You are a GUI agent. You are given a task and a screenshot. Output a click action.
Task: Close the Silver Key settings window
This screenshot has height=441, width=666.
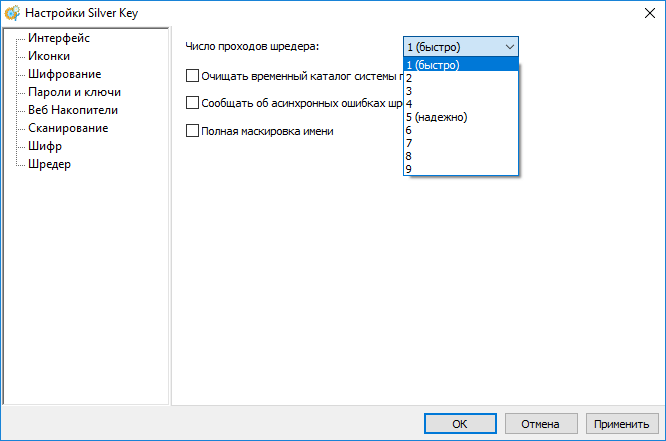coord(643,12)
